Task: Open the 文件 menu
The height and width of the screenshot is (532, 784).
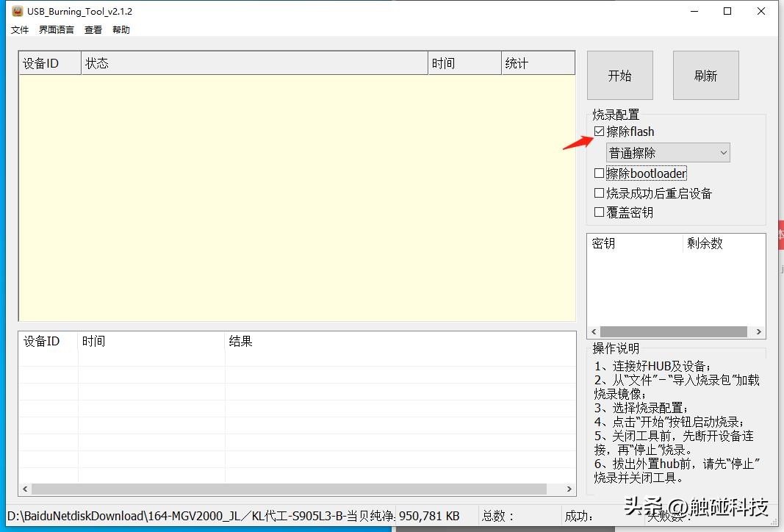Action: point(19,29)
